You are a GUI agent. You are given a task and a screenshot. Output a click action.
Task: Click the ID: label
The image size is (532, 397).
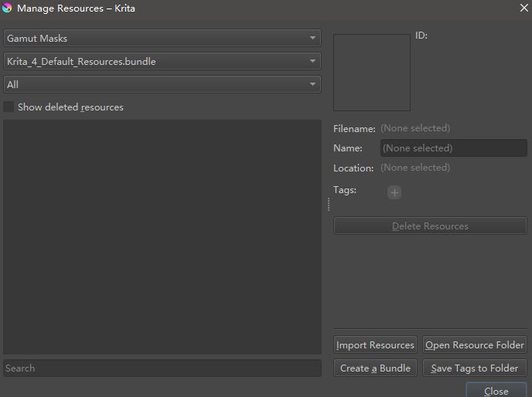[421, 36]
